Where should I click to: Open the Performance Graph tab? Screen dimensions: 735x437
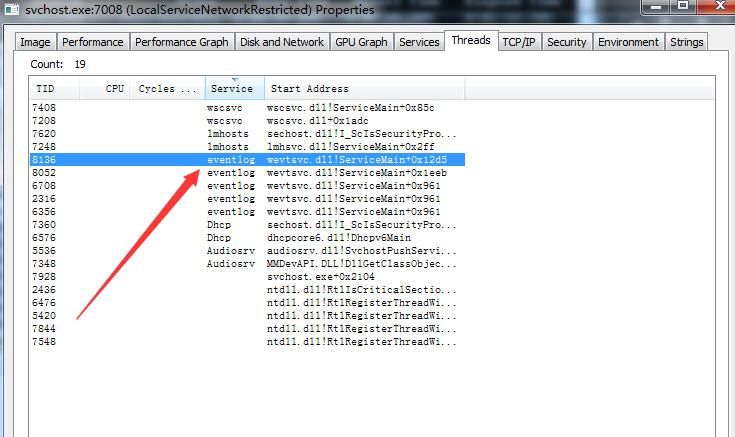182,42
